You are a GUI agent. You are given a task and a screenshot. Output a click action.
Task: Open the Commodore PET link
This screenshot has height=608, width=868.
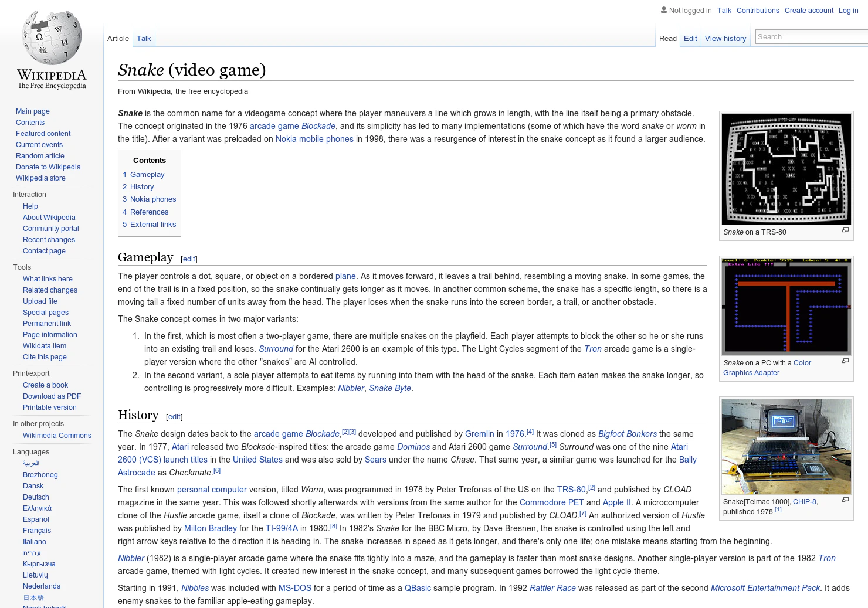552,502
